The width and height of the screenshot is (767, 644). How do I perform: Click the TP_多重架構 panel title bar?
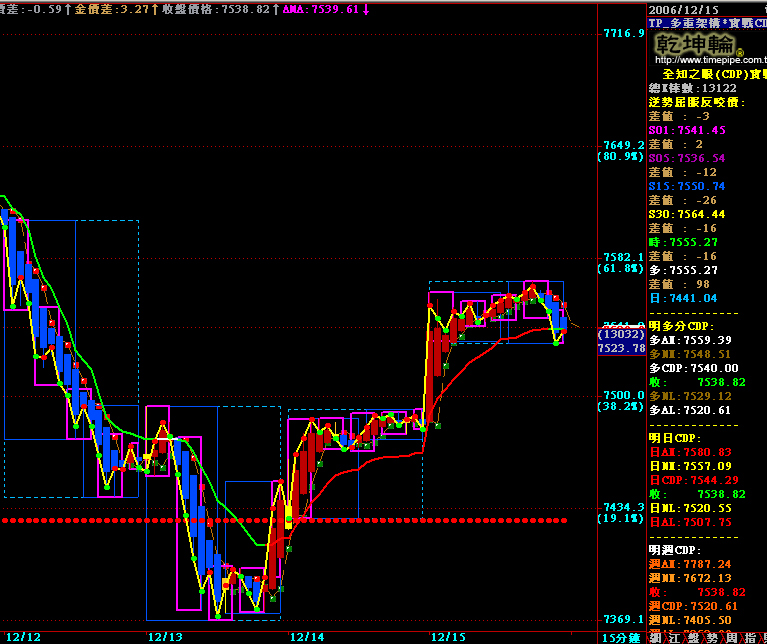[x=706, y=22]
